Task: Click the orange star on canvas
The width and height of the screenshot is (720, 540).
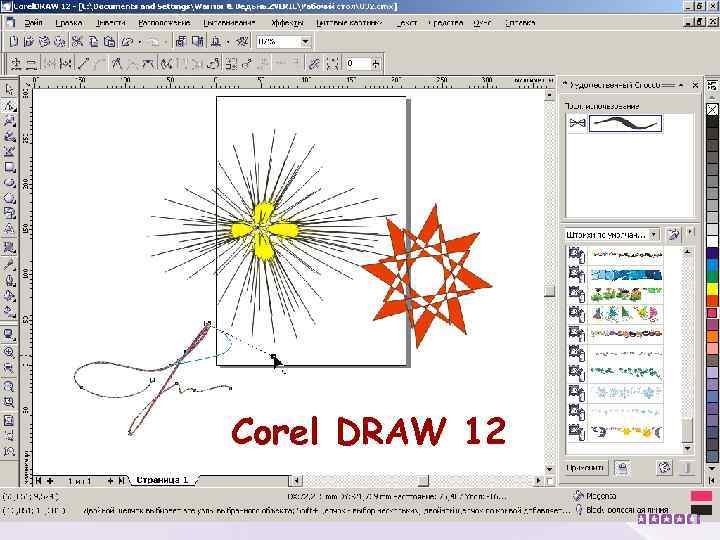Action: (427, 276)
